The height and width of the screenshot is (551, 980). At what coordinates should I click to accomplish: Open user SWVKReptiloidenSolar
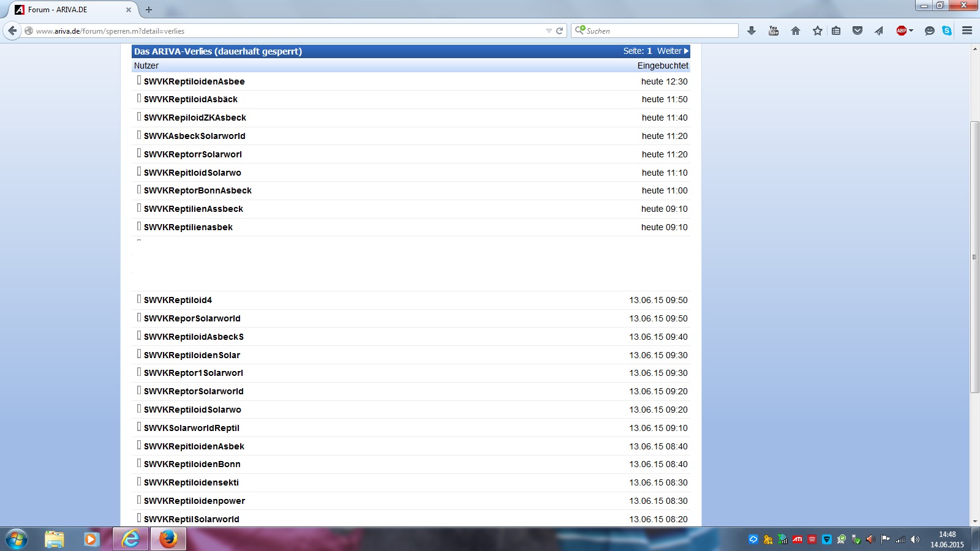coord(192,355)
